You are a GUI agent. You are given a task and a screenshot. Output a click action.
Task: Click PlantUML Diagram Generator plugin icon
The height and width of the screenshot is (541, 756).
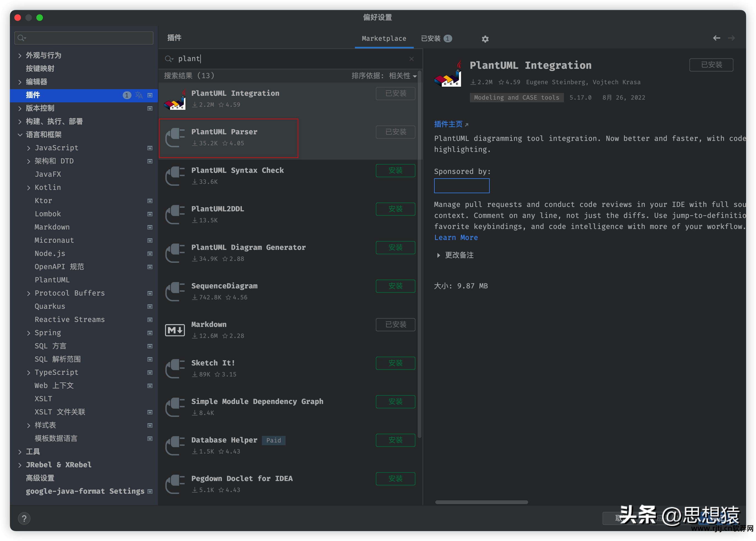click(174, 253)
